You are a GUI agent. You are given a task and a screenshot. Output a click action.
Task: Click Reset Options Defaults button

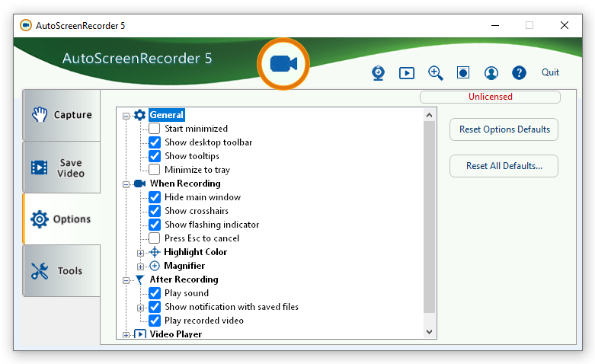504,129
